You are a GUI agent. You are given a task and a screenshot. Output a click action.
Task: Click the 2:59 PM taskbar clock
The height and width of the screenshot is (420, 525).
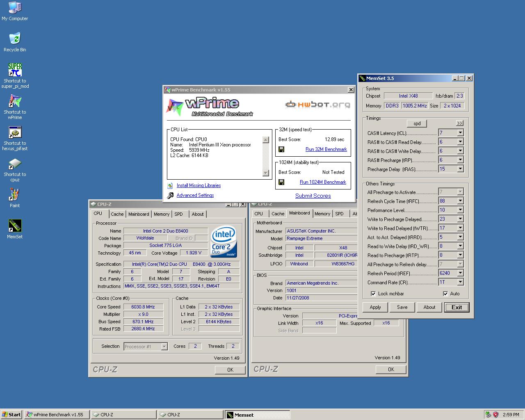pyautogui.click(x=511, y=415)
